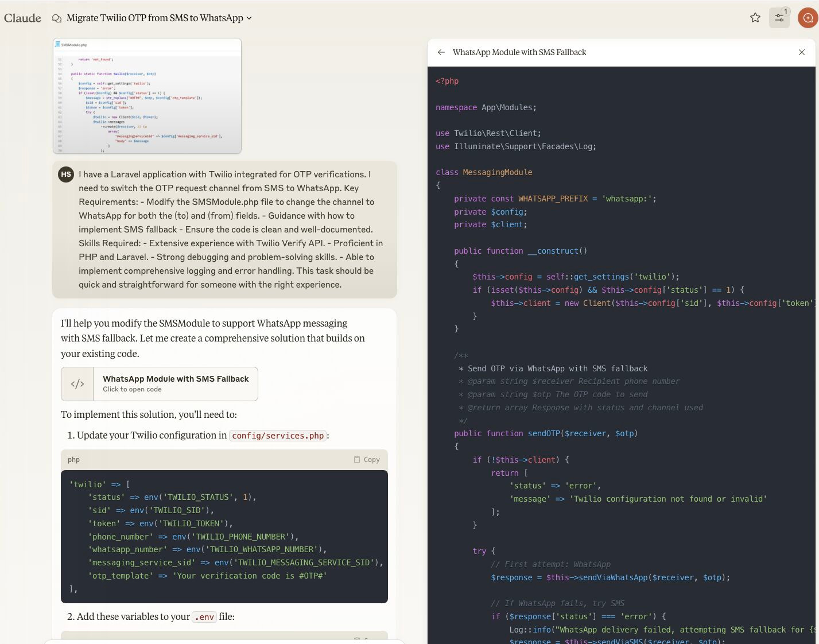Screen dimensions: 819x644
Task: Click the 'public function sendOTP' line
Action: point(546,433)
